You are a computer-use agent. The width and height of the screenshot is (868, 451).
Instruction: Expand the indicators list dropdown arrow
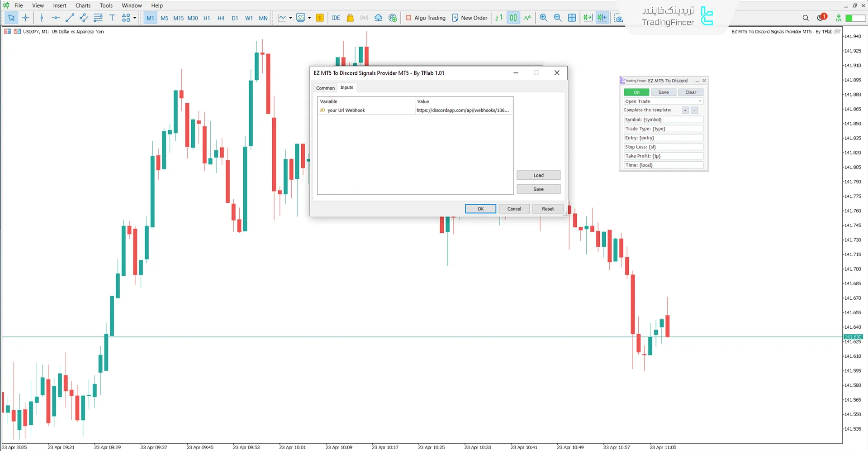(290, 18)
